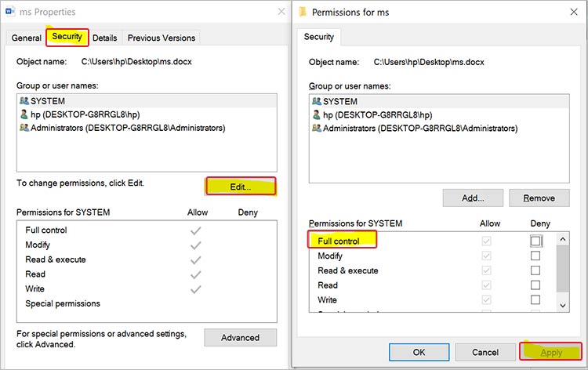Click the "Full control" label in Permissions dialog
Image resolution: width=588 pixels, height=370 pixels.
tap(339, 241)
